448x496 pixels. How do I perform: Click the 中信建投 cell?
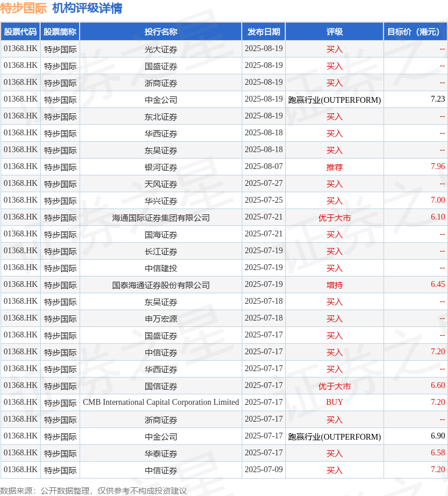click(x=161, y=268)
